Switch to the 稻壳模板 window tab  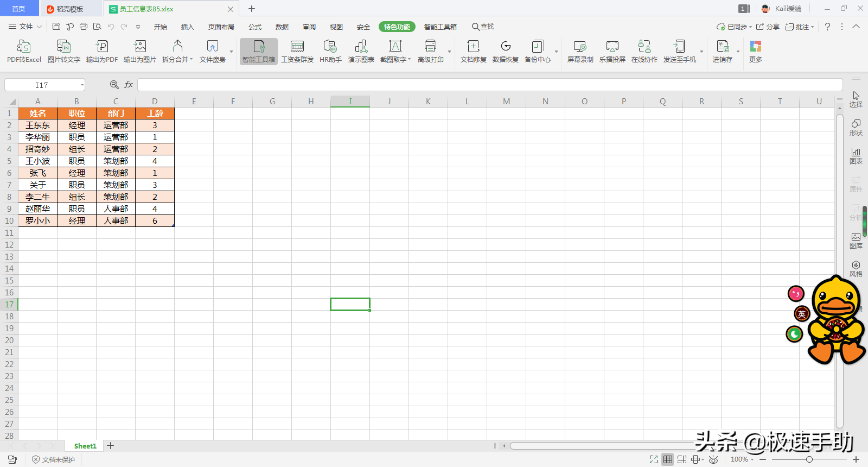click(71, 9)
